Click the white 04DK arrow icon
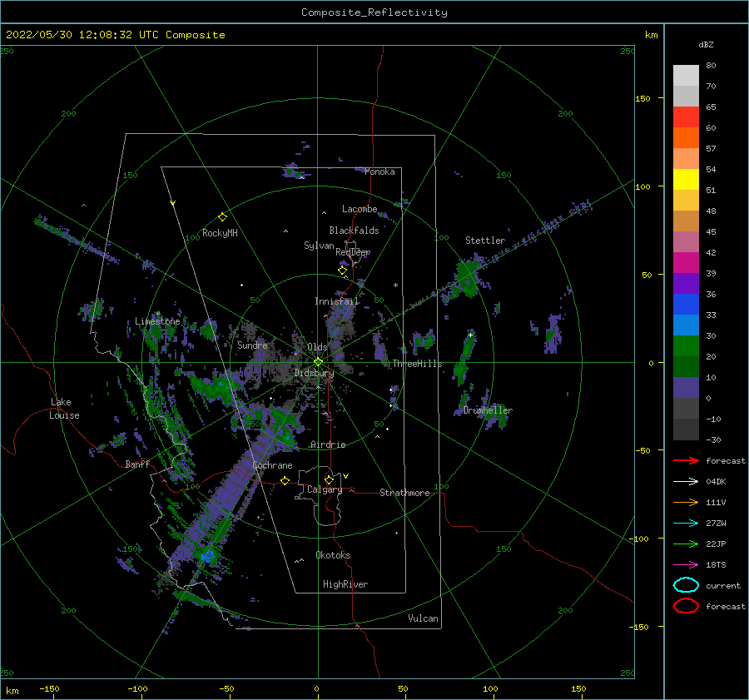 [x=686, y=482]
